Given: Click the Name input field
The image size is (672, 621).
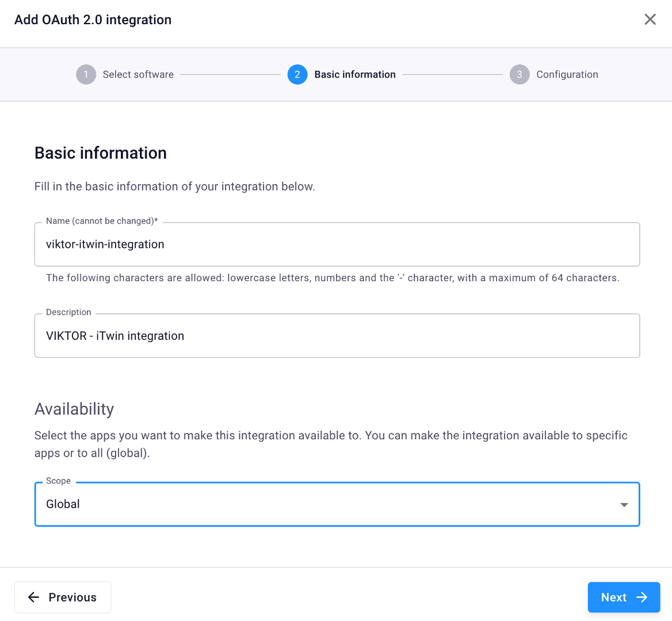Looking at the screenshot, I should (x=337, y=244).
